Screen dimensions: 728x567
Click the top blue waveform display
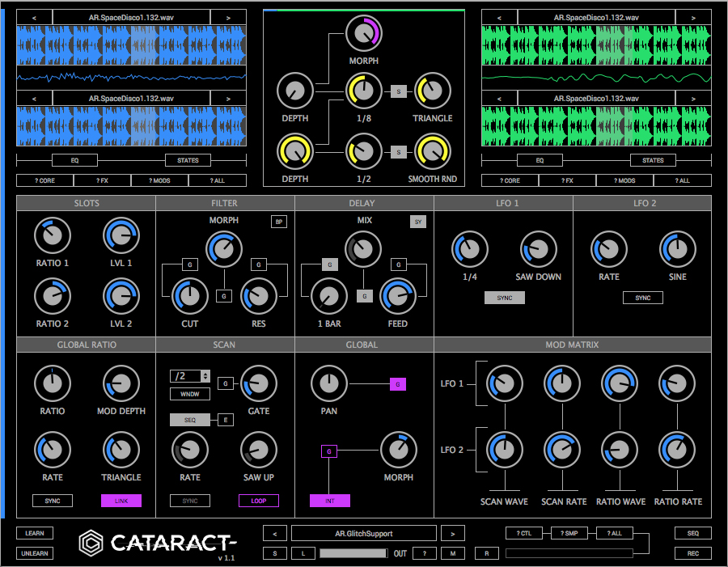click(x=131, y=45)
